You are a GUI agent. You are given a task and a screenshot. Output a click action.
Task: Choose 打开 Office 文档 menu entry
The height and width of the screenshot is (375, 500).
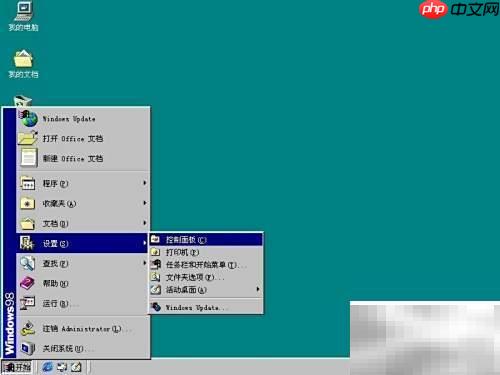[x=83, y=138]
